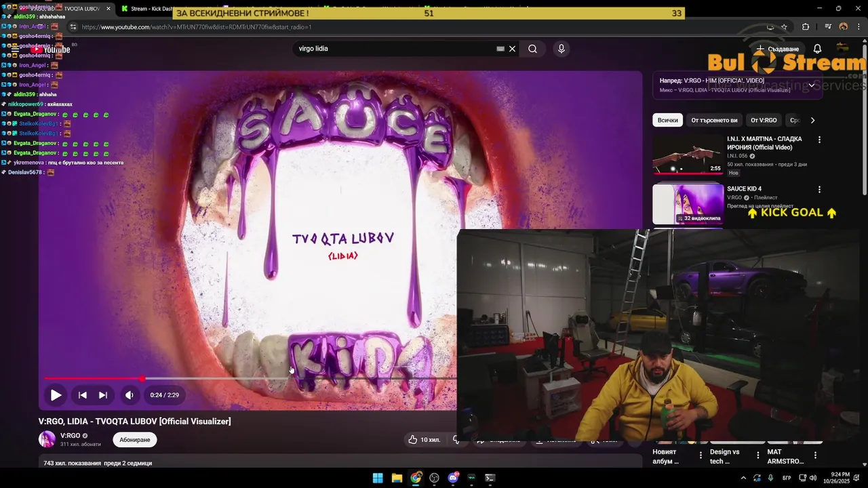Click the video title TVOQTA LUBOV Official Visualizer
The width and height of the screenshot is (868, 488).
pos(134,421)
